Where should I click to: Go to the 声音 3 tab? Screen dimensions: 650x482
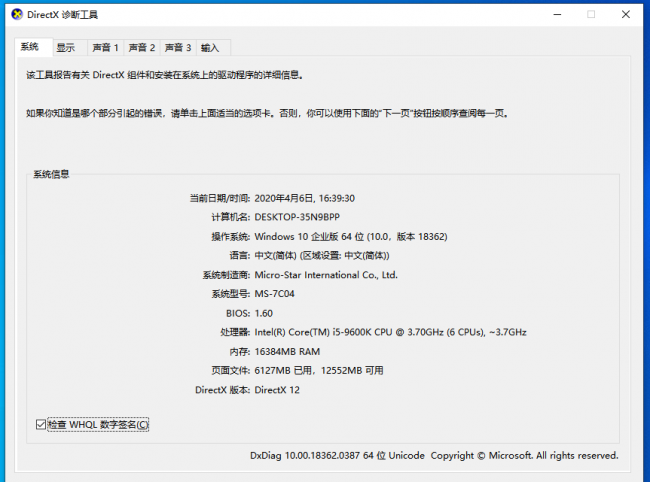178,48
